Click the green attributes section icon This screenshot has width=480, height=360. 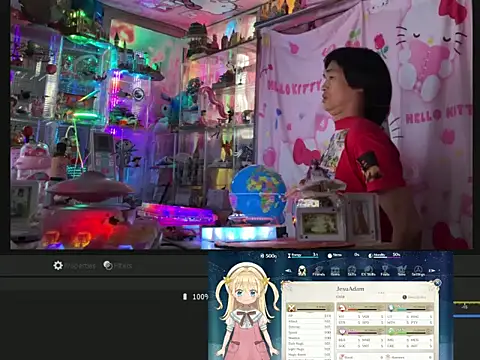(x=391, y=331)
